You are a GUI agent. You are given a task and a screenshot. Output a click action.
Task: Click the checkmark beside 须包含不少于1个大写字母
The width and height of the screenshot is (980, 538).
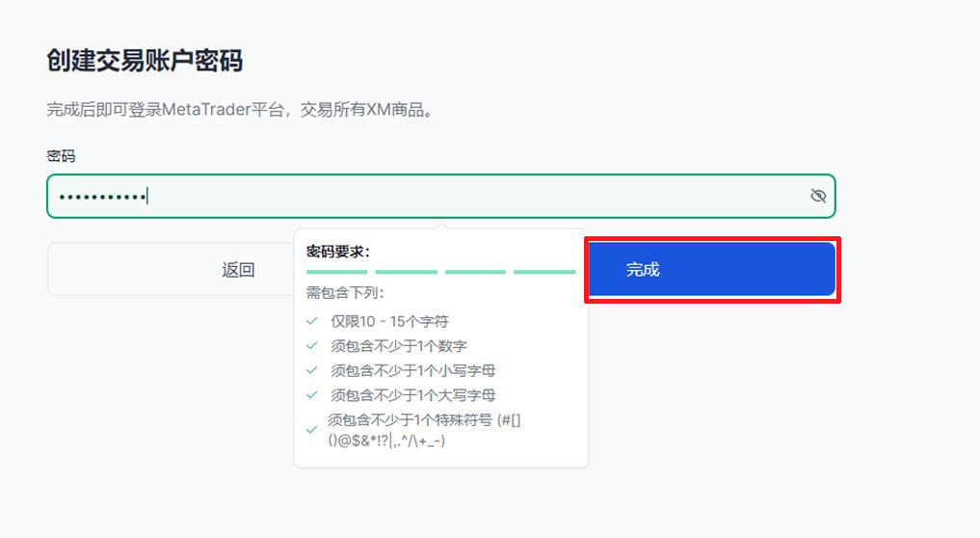click(311, 394)
